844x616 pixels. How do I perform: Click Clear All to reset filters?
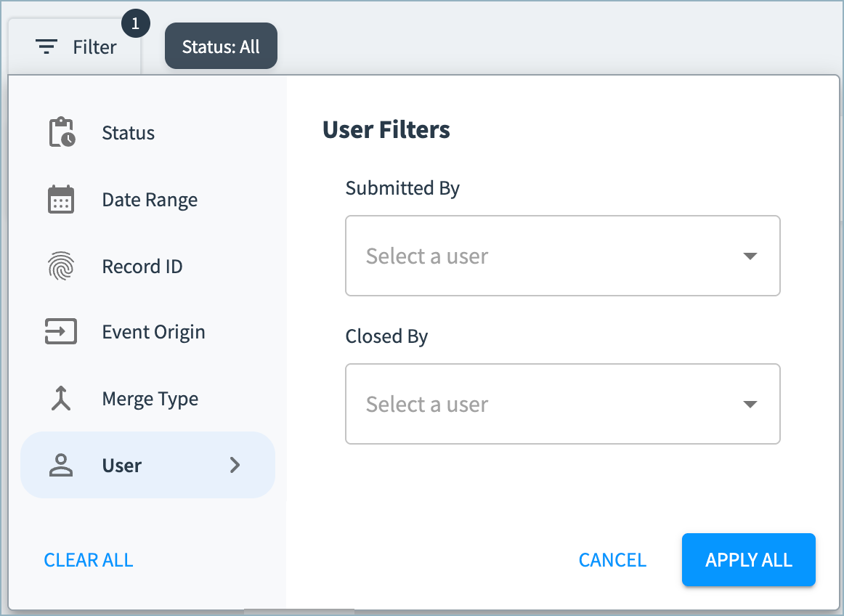pos(89,560)
